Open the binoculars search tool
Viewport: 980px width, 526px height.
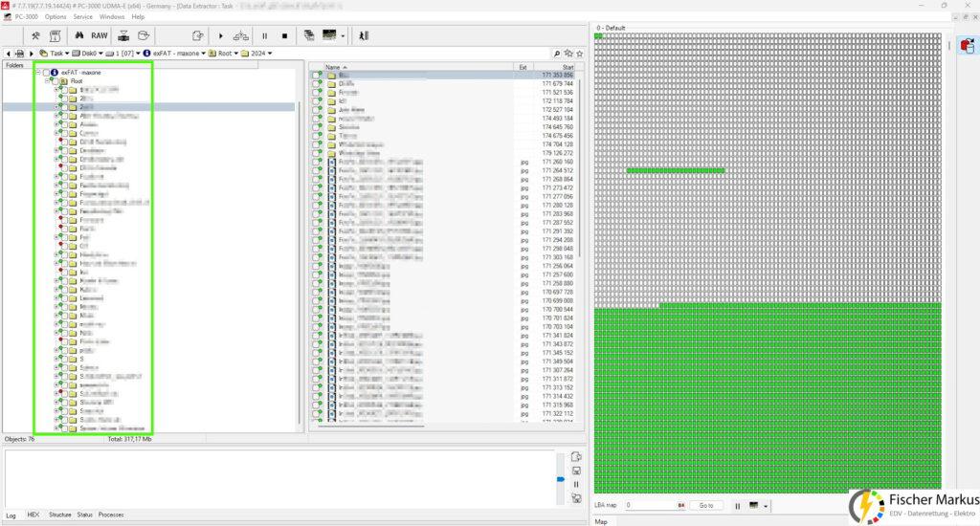coord(79,35)
